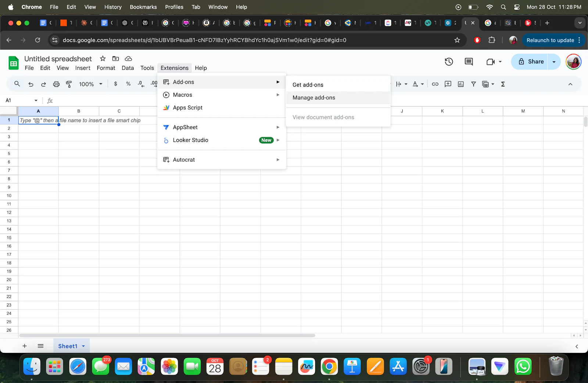Expand the Name box A1 dropdown

click(36, 100)
